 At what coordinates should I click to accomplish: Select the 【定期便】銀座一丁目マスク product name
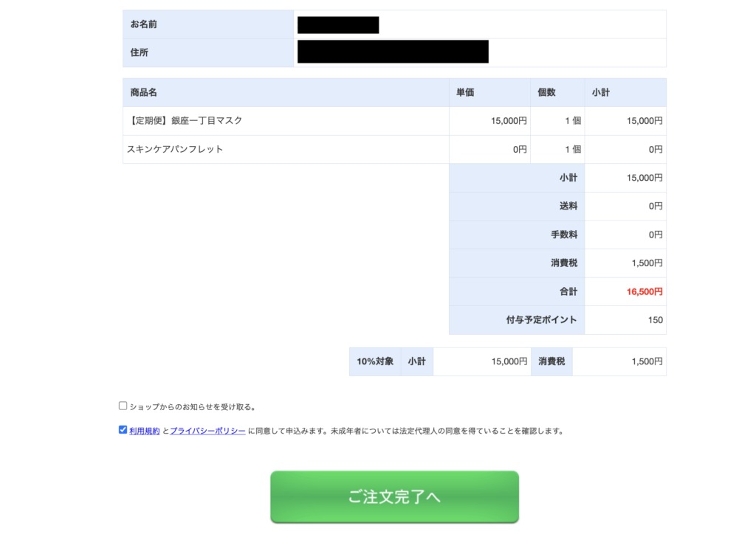pos(186,121)
